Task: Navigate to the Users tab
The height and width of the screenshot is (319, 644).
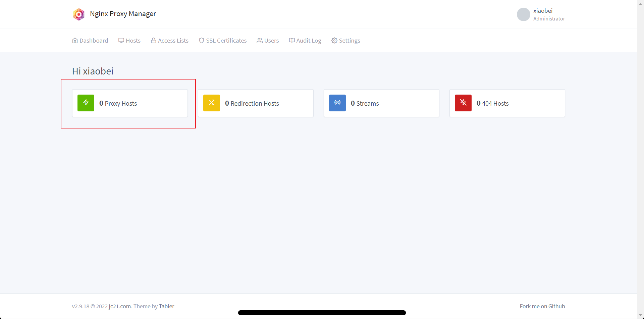Action: click(268, 41)
